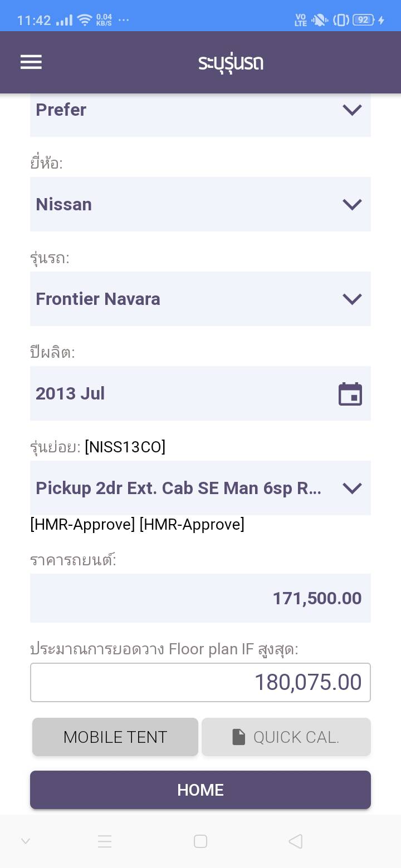Click the Floor plan IF amount field
The height and width of the screenshot is (868, 401).
coord(200,682)
